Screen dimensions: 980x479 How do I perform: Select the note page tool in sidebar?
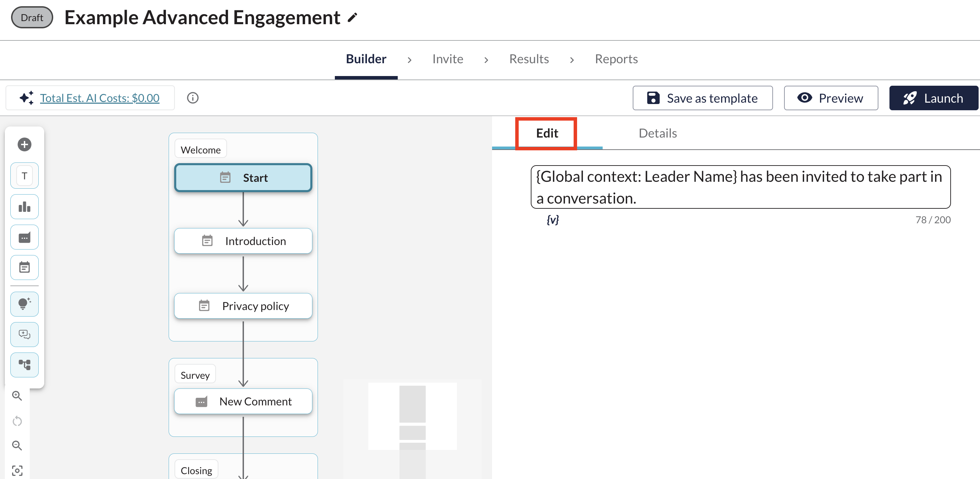(x=24, y=267)
